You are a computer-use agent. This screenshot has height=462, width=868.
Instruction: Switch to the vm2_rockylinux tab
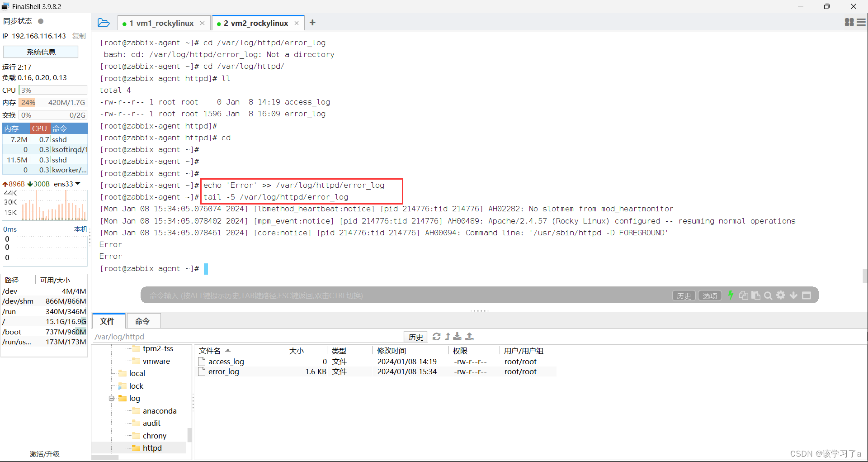[256, 23]
